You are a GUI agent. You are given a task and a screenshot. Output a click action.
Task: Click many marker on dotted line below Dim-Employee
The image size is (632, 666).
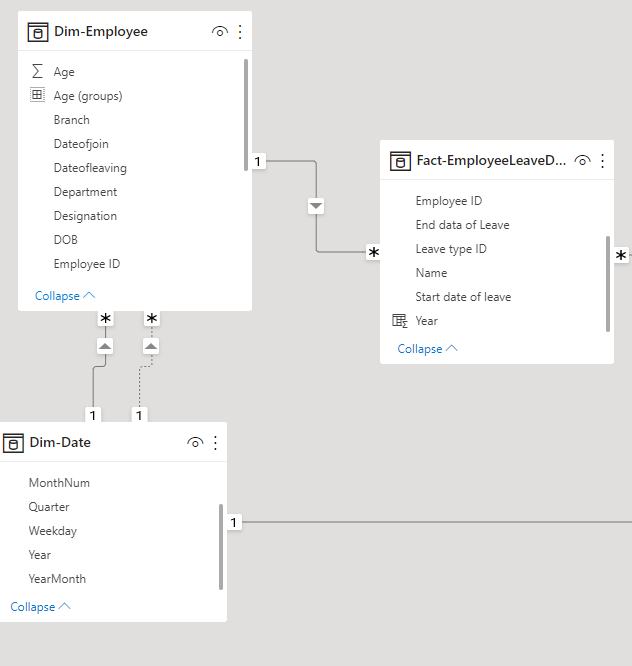(151, 318)
